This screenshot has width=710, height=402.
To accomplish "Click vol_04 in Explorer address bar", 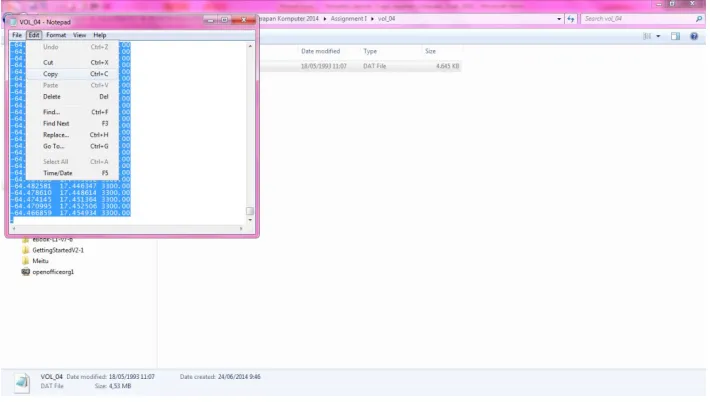I will point(386,19).
